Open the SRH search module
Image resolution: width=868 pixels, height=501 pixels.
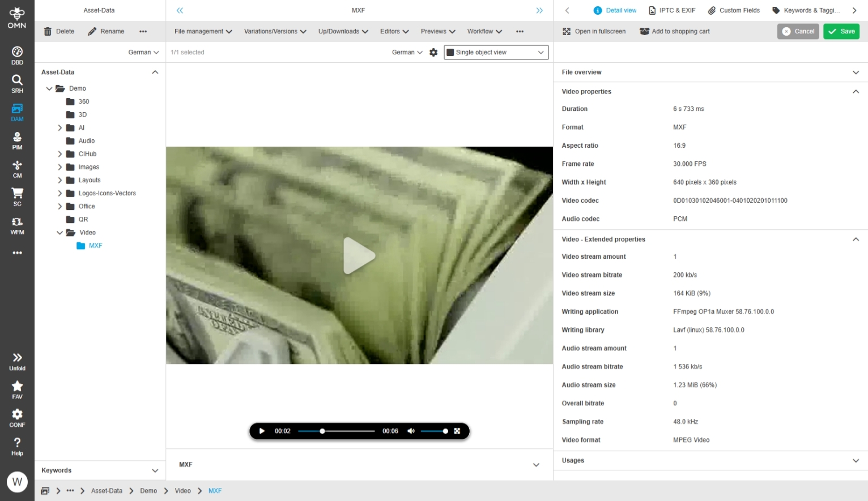point(17,84)
